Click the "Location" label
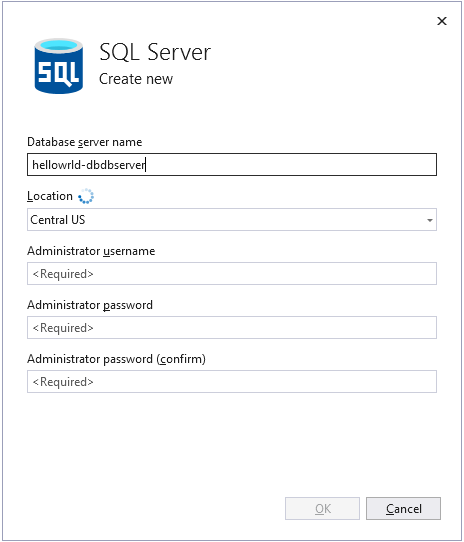This screenshot has width=464, height=542. (x=50, y=196)
